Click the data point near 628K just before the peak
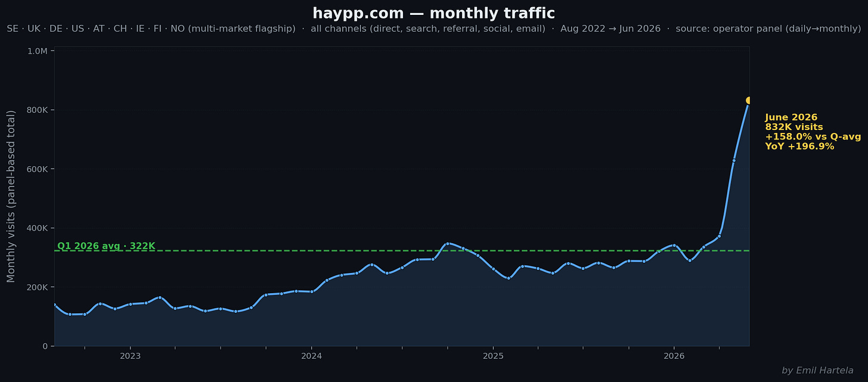Viewport: 868px width, 382px height. [x=734, y=160]
